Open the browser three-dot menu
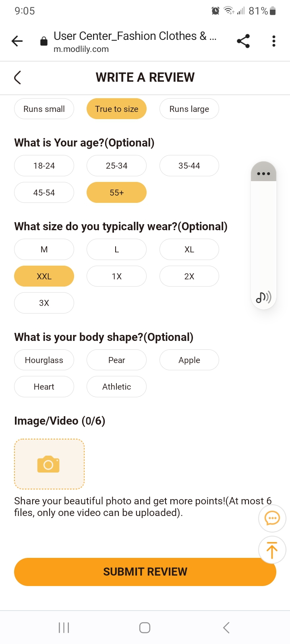The width and height of the screenshot is (290, 644). coord(274,41)
